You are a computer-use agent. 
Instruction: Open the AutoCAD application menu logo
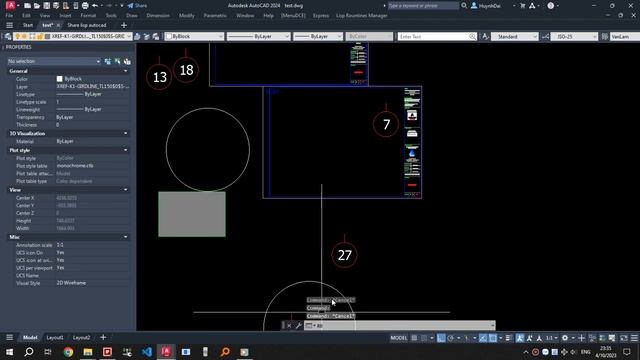coord(11,5)
